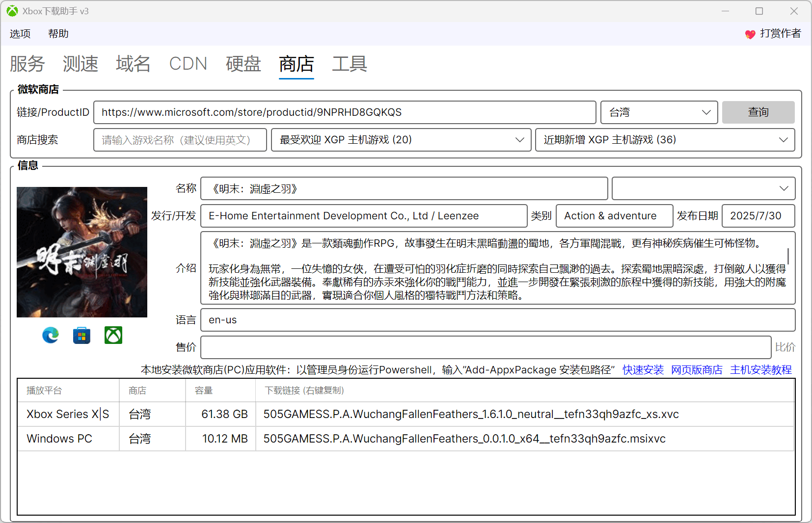This screenshot has height=523, width=812.
Task: Open the 台湾 region dropdown
Action: point(659,112)
